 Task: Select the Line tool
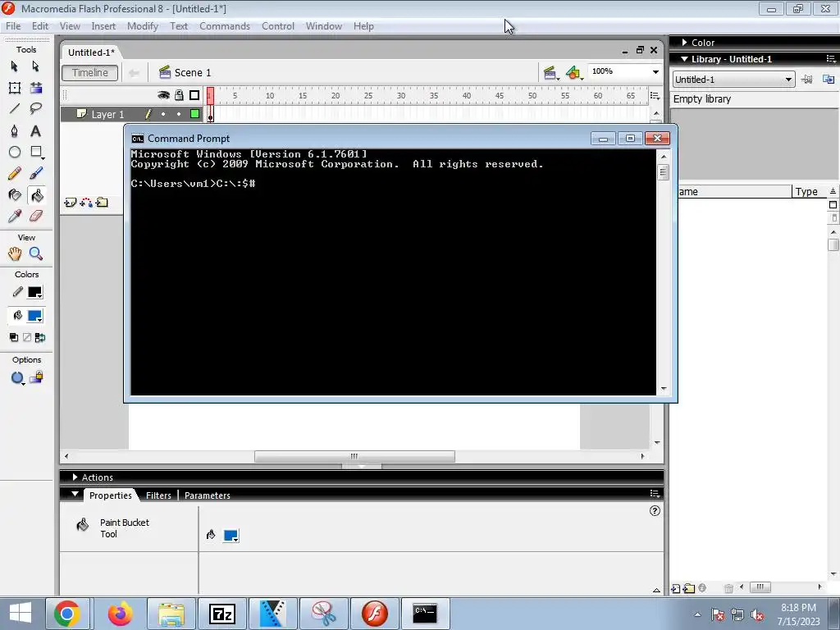[x=15, y=109]
